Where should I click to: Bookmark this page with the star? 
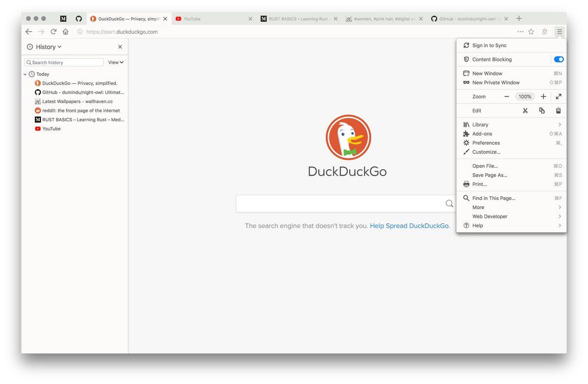[531, 31]
